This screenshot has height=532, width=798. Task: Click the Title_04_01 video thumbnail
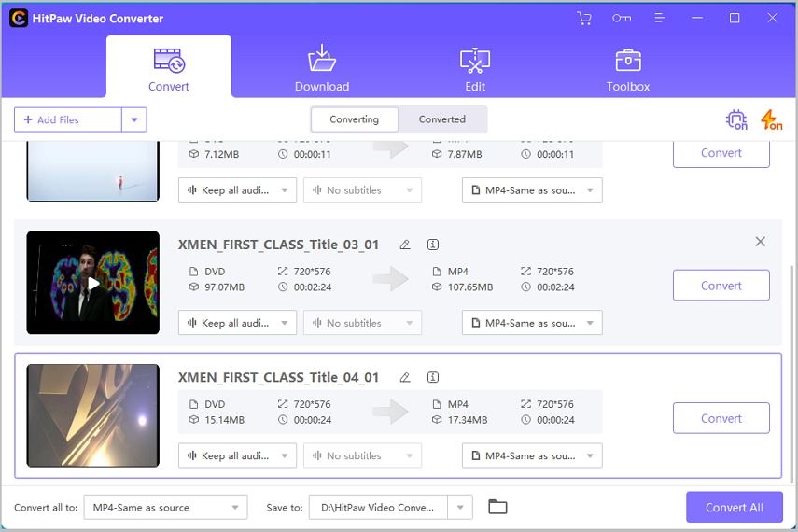[93, 416]
